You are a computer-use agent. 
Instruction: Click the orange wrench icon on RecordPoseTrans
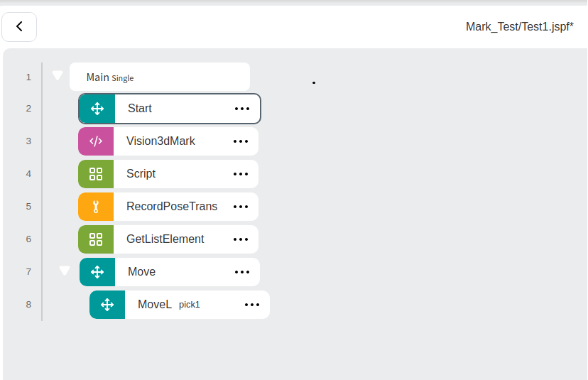(x=96, y=207)
